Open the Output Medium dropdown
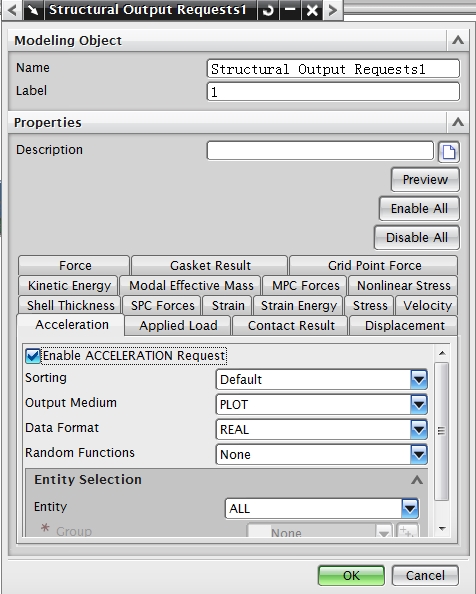476x594 pixels. (321, 404)
